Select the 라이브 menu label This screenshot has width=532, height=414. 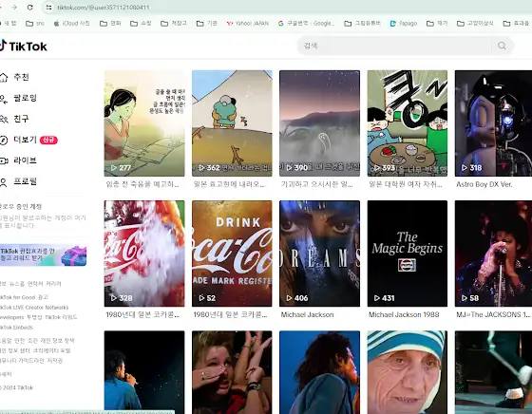(25, 160)
